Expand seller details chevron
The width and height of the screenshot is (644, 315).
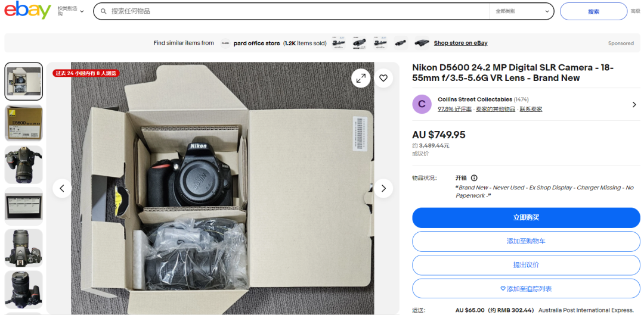coord(634,105)
